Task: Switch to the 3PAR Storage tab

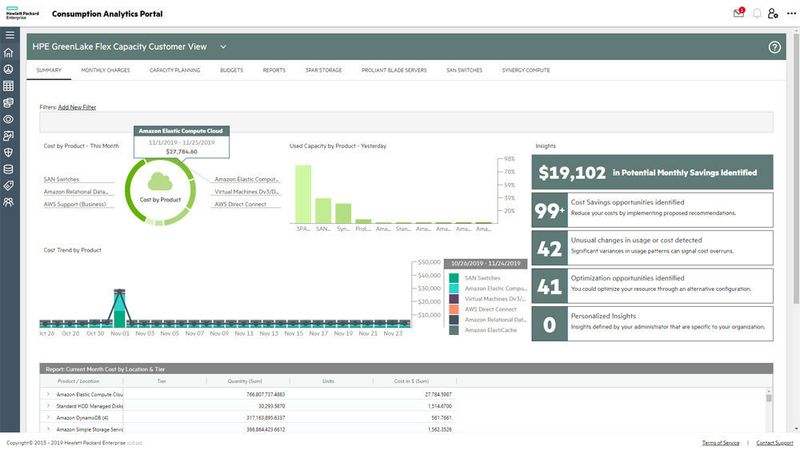Action: click(323, 70)
